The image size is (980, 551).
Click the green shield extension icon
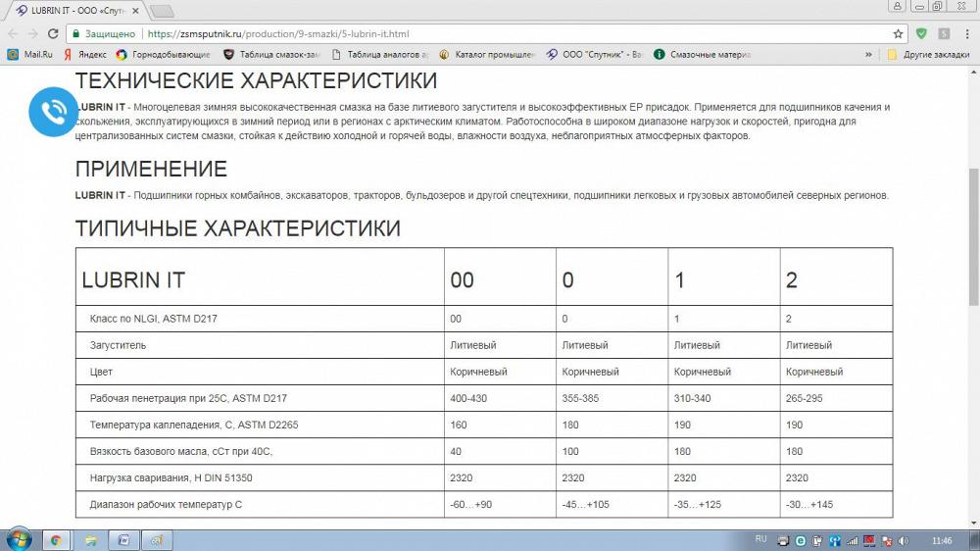921,33
